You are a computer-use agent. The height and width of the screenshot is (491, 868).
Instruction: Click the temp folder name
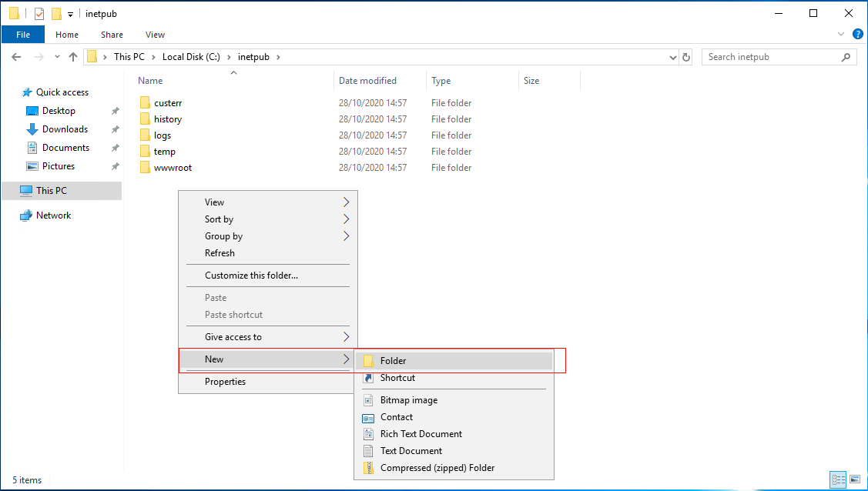pos(164,152)
